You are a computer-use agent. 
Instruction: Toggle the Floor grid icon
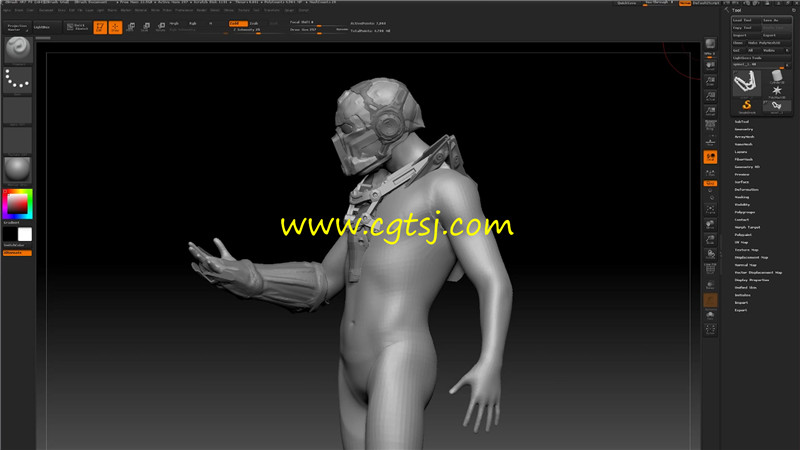point(710,140)
